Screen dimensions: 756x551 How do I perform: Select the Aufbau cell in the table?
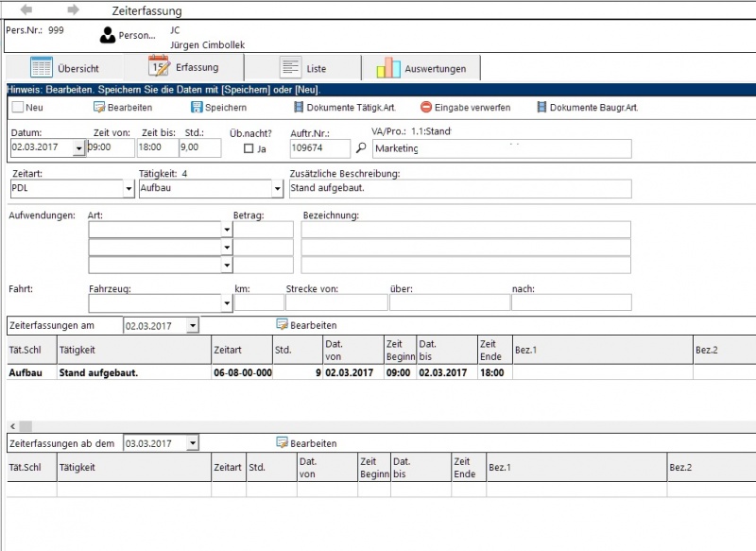pyautogui.click(x=32, y=372)
